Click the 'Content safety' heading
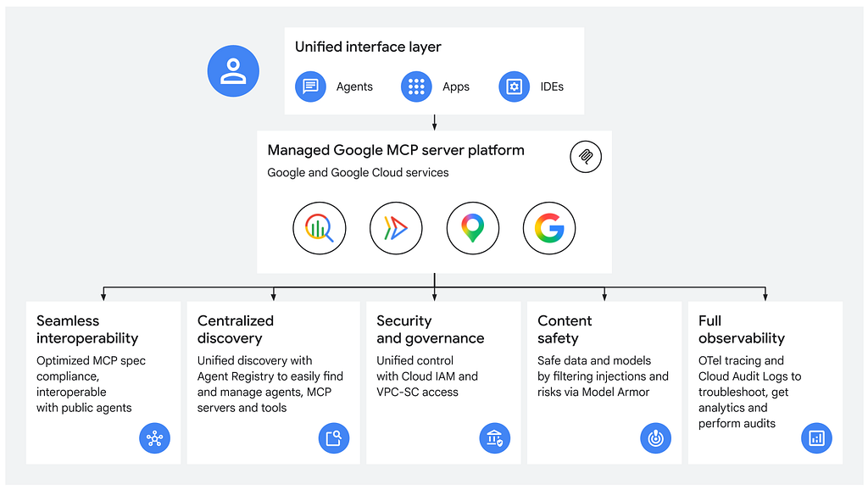 [564, 330]
